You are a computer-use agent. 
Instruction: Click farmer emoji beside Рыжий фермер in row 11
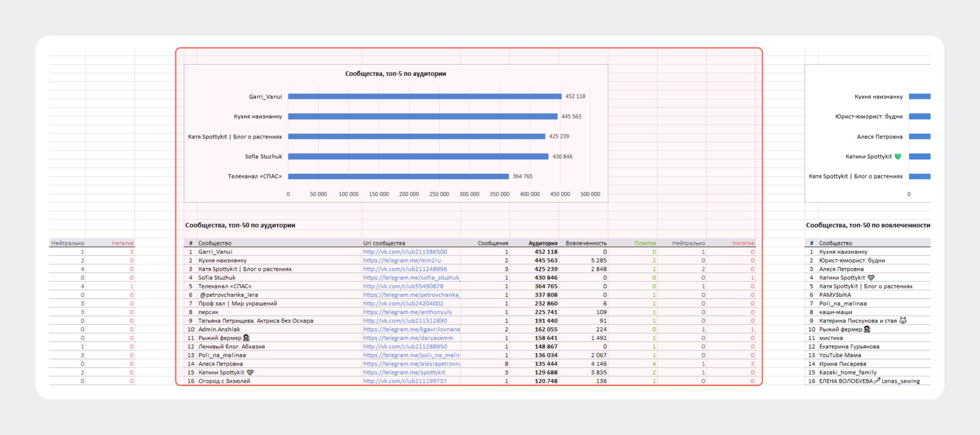click(x=246, y=338)
